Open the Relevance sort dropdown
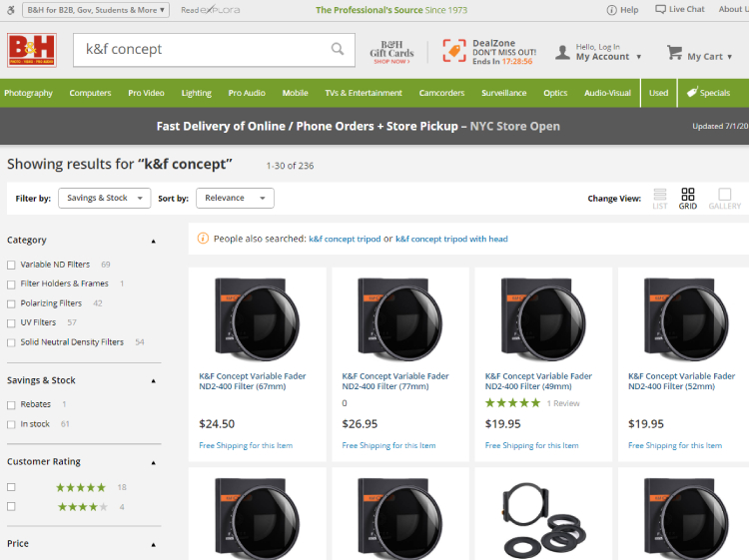 click(235, 198)
